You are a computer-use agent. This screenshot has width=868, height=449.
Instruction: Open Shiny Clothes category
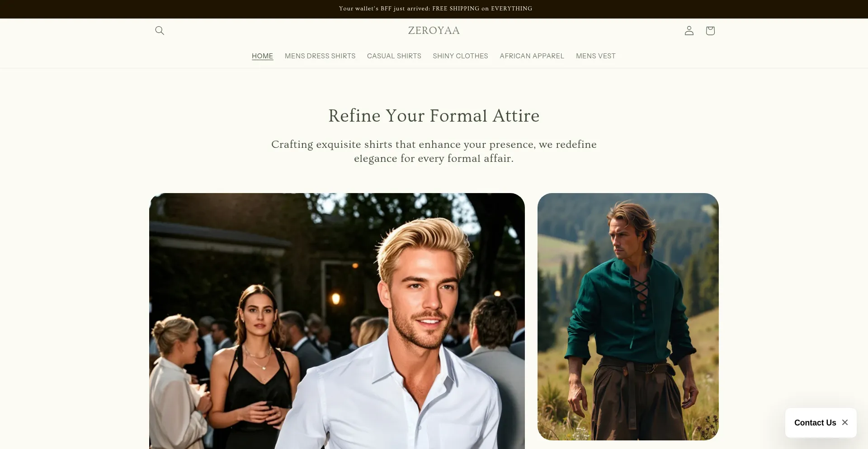[460, 56]
